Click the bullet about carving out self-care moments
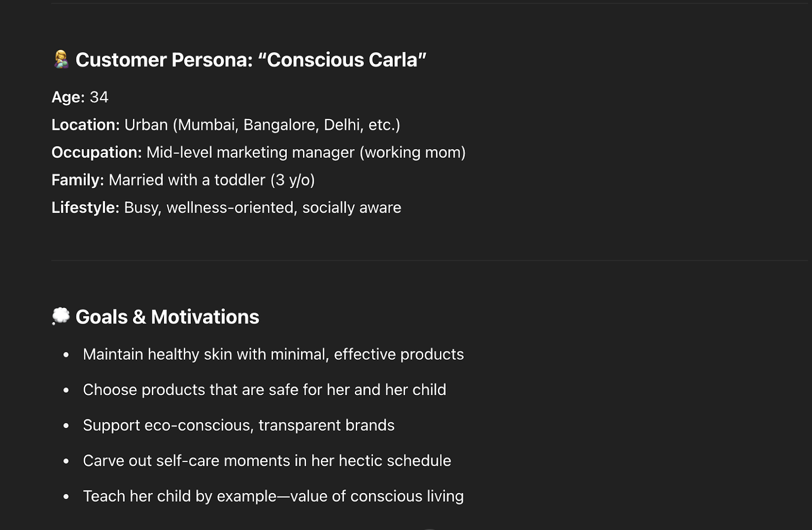Viewport: 812px width, 530px height. pos(267,461)
